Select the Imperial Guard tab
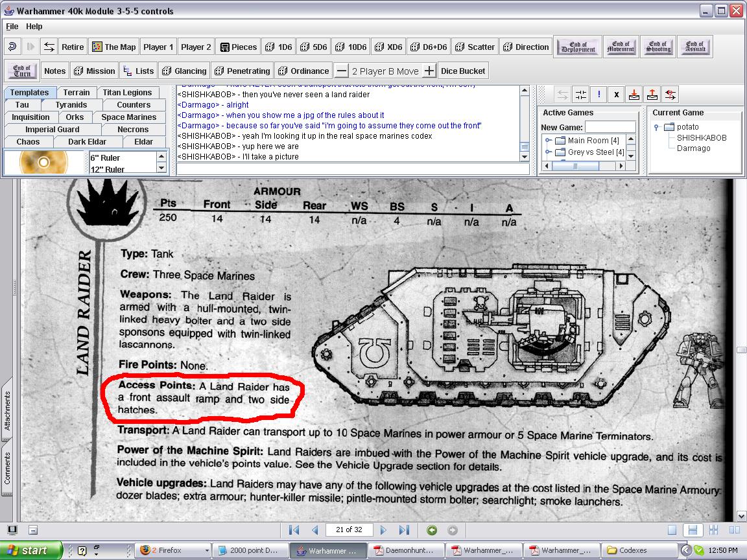Image resolution: width=747 pixels, height=560 pixels. [x=53, y=129]
